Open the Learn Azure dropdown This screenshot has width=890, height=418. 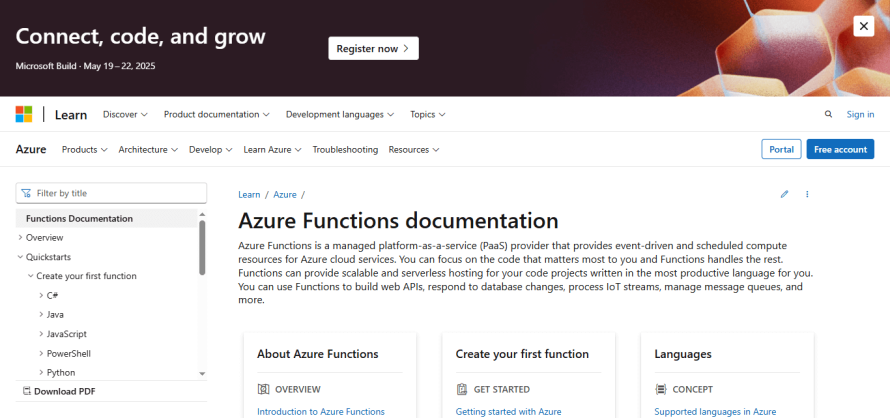pos(272,149)
